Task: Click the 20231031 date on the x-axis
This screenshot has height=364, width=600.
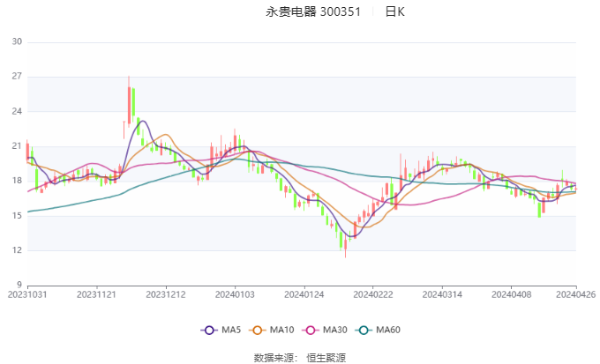Action: 28,294
